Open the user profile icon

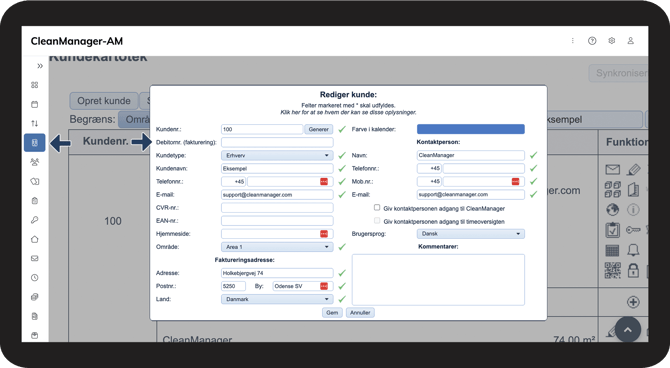coord(630,41)
